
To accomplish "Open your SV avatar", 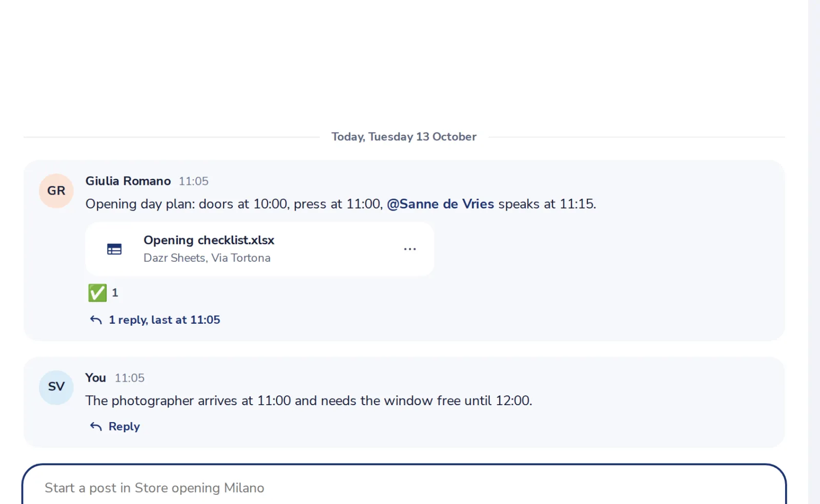I will pyautogui.click(x=56, y=387).
